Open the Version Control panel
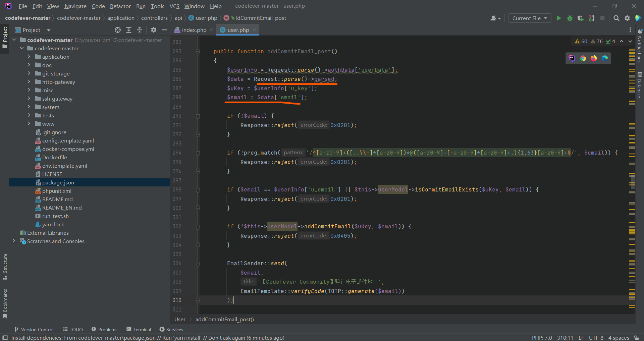 (x=34, y=330)
